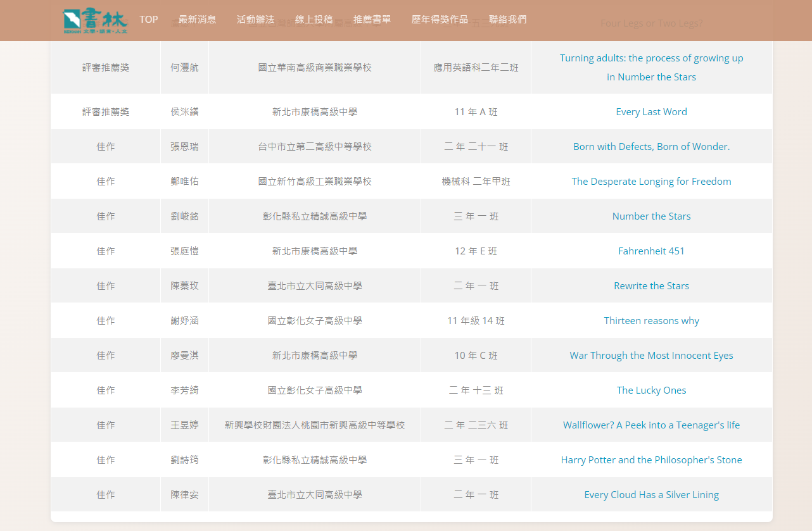Open 'War Through the Most Innocent Eyes' link

click(652, 356)
